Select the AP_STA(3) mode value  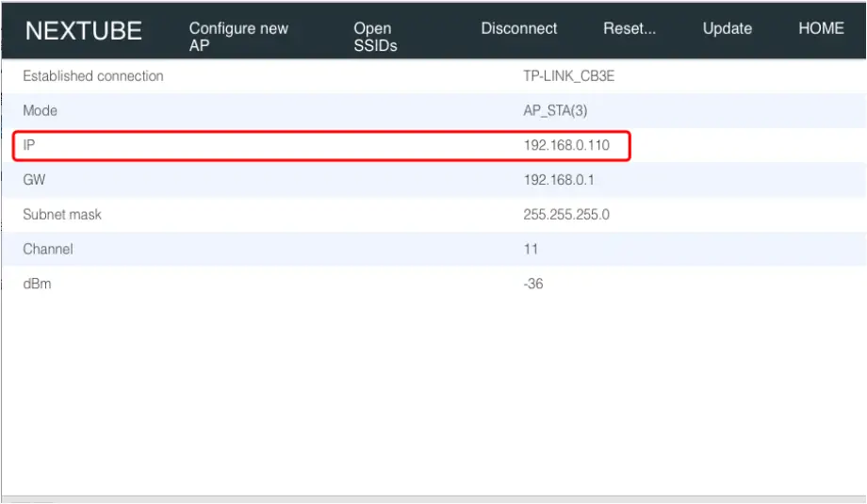click(x=555, y=111)
